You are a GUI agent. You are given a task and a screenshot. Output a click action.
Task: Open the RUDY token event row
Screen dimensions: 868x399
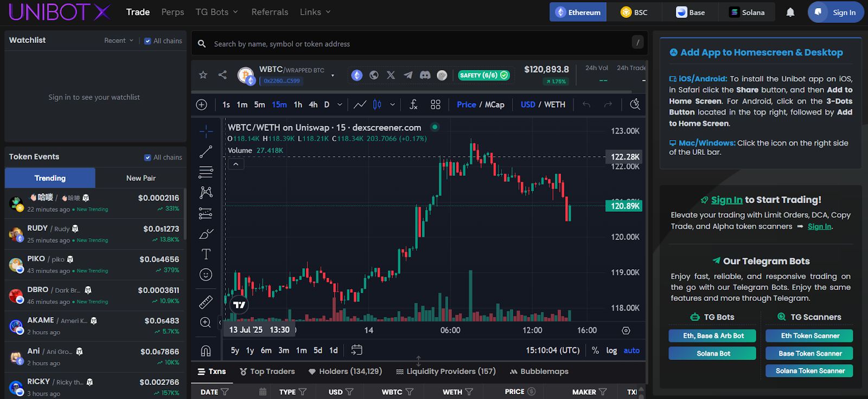click(x=94, y=234)
